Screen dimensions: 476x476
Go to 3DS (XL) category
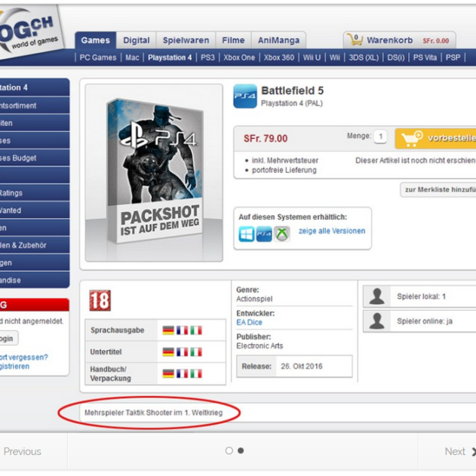coord(364,57)
